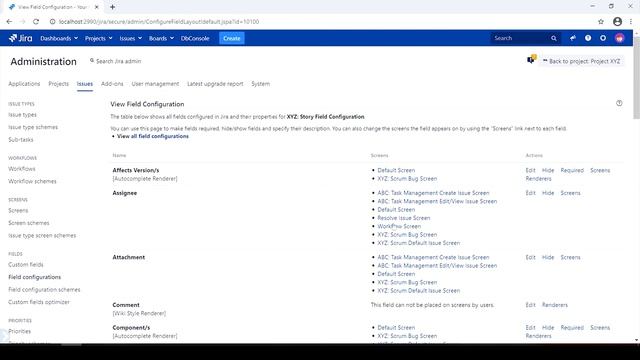640x360 pixels.
Task: Open the Jira administration gear menu
Action: click(603, 38)
